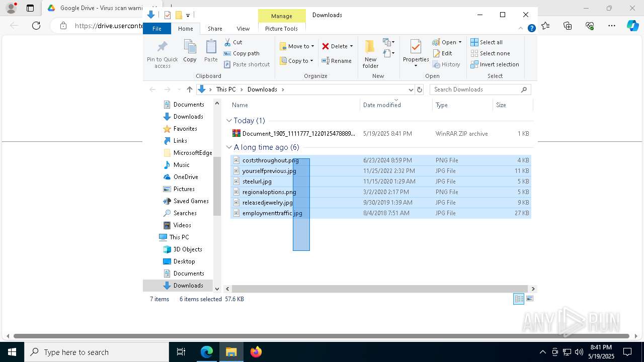Click in Search Downloads field
The height and width of the screenshot is (362, 644).
pos(480,89)
